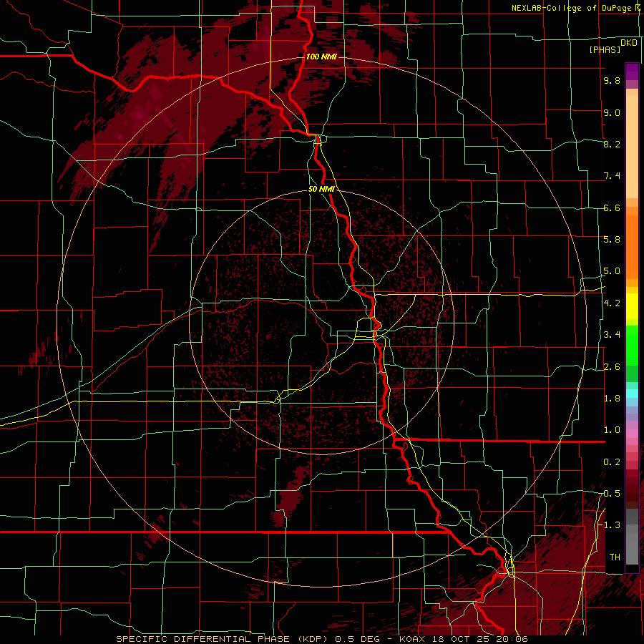The width and height of the screenshot is (644, 644).
Task: Click the SPECIFIC DIFFERENTIAL PHASE caption text
Action: (203, 639)
